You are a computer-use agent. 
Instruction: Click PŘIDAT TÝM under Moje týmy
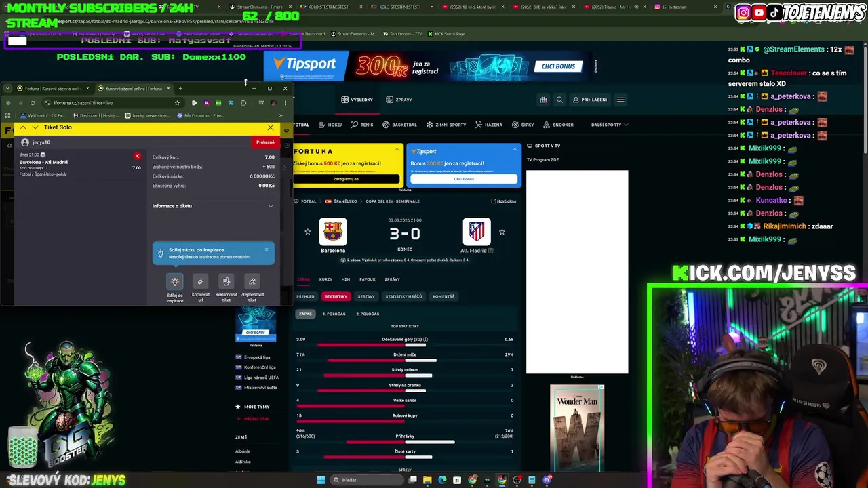(256, 419)
